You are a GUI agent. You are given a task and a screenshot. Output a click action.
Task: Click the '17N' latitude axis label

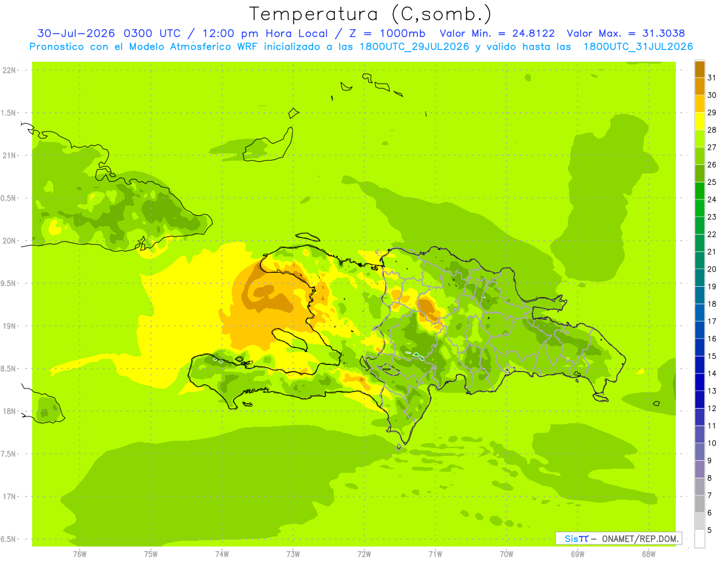[x=9, y=497]
